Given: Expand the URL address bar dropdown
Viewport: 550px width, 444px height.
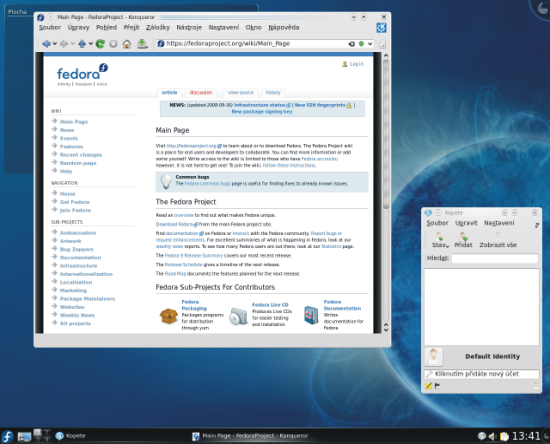Looking at the screenshot, I should point(370,44).
